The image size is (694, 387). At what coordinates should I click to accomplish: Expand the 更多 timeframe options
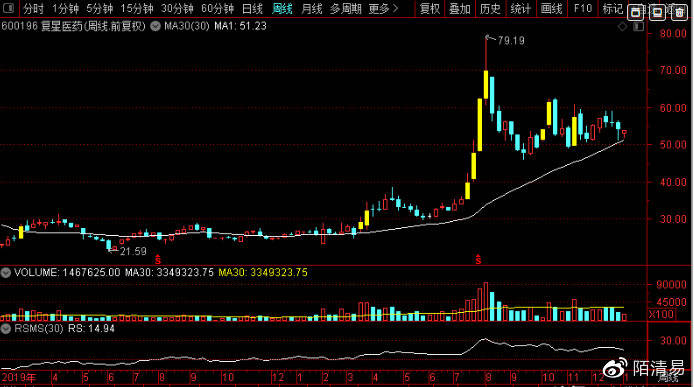pyautogui.click(x=383, y=8)
